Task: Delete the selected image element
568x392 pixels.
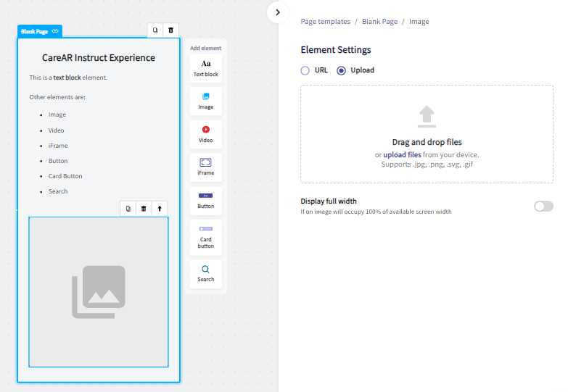Action: tap(144, 209)
